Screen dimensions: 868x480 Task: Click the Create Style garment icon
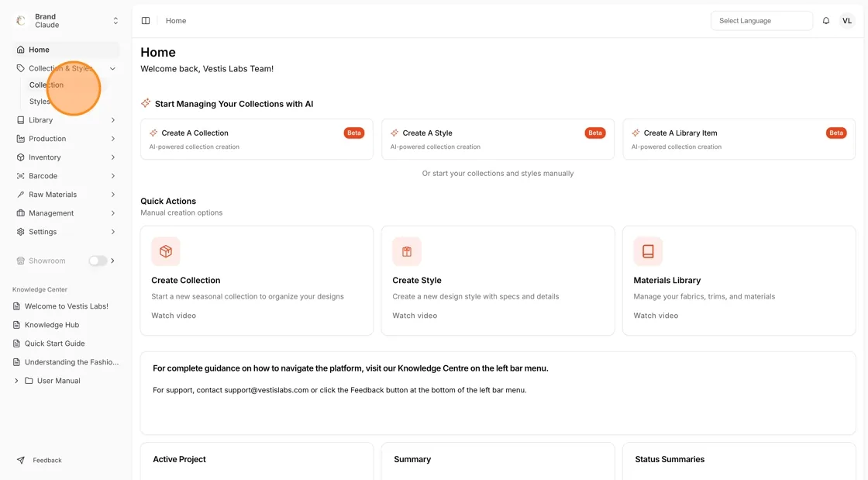pyautogui.click(x=407, y=251)
